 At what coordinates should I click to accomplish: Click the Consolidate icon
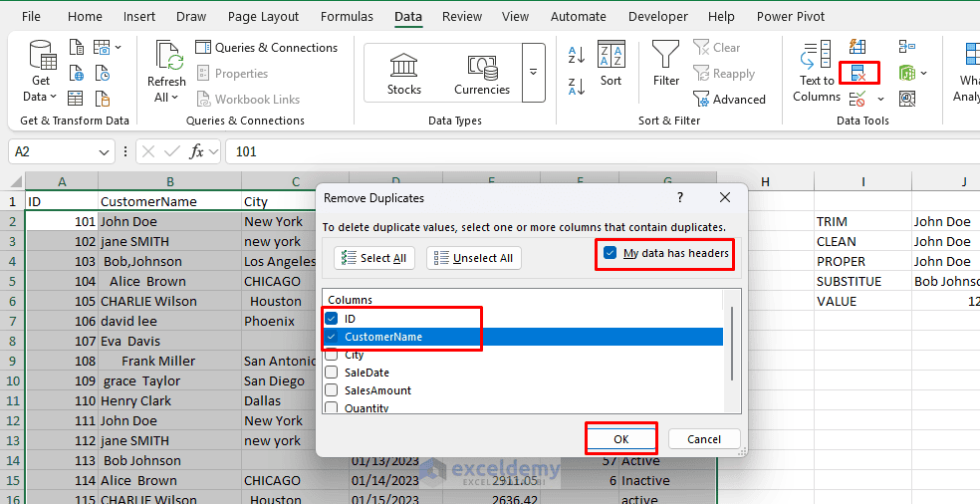pos(907,47)
